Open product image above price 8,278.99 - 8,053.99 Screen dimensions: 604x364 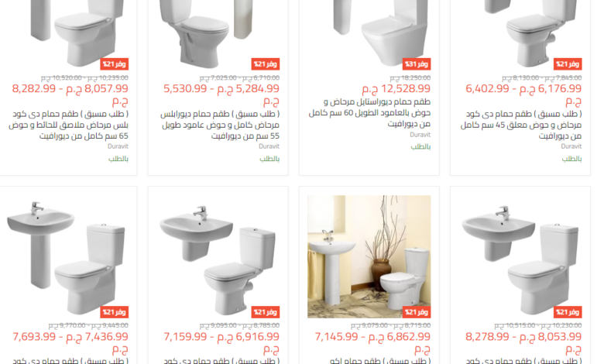[520, 256]
